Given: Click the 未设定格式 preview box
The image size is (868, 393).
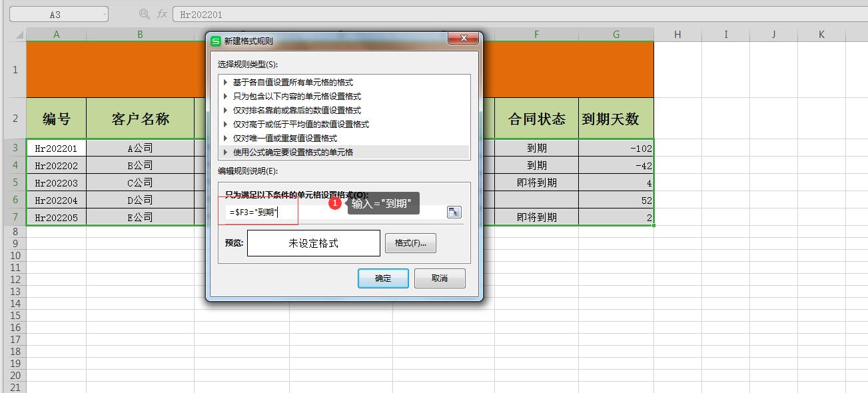Looking at the screenshot, I should (313, 243).
